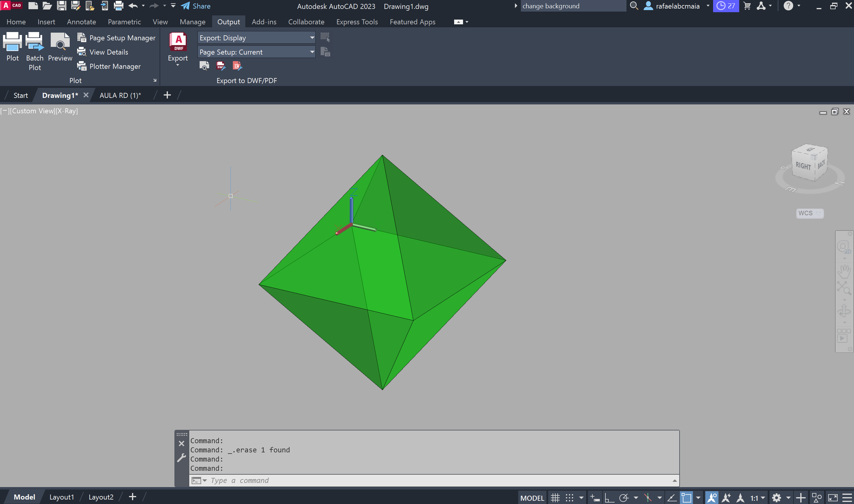Open the WCS coordinate system dropdown
The image size is (854, 504).
(810, 213)
